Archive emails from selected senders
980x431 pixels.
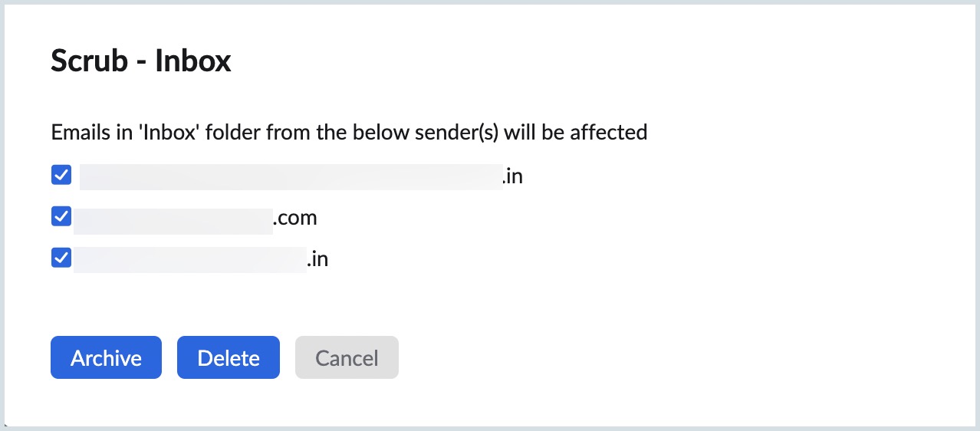[106, 357]
